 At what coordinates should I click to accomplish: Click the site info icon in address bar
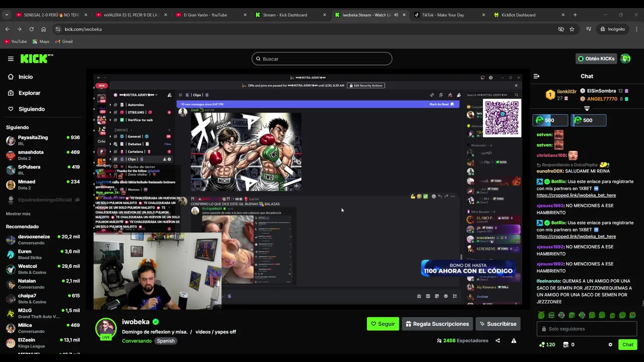[x=58, y=29]
